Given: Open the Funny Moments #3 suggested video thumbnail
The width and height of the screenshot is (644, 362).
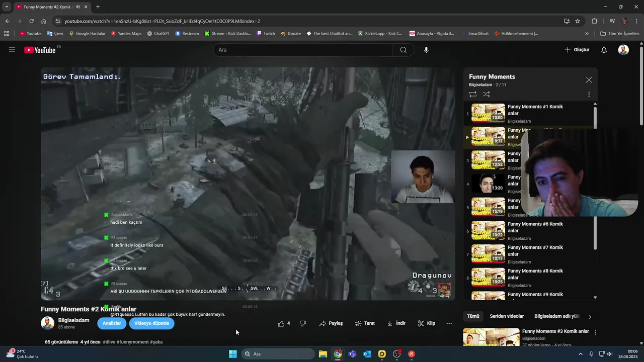Looking at the screenshot, I should (491, 337).
